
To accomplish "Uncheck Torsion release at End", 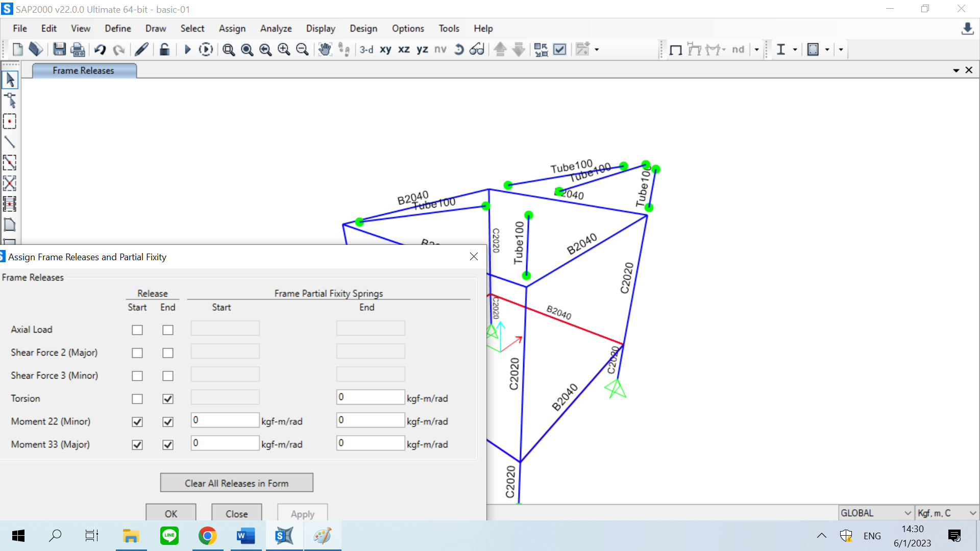I will [168, 399].
